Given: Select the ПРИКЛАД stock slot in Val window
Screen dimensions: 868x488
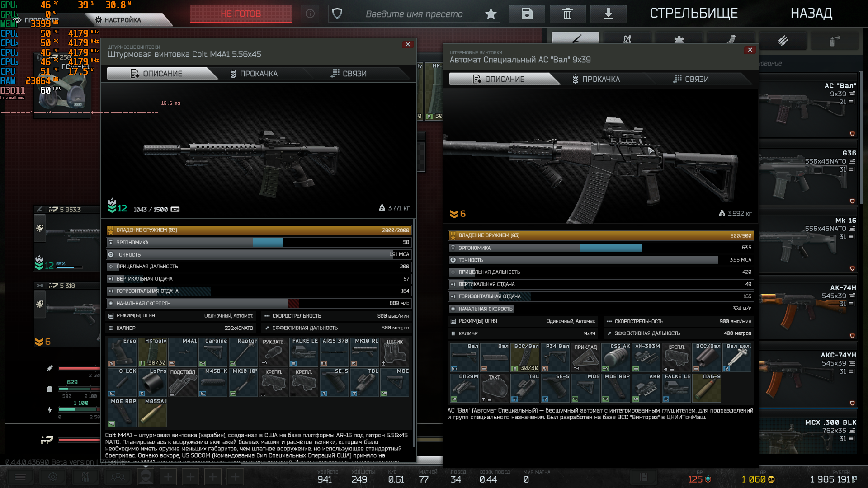Looking at the screenshot, I should (x=585, y=357).
